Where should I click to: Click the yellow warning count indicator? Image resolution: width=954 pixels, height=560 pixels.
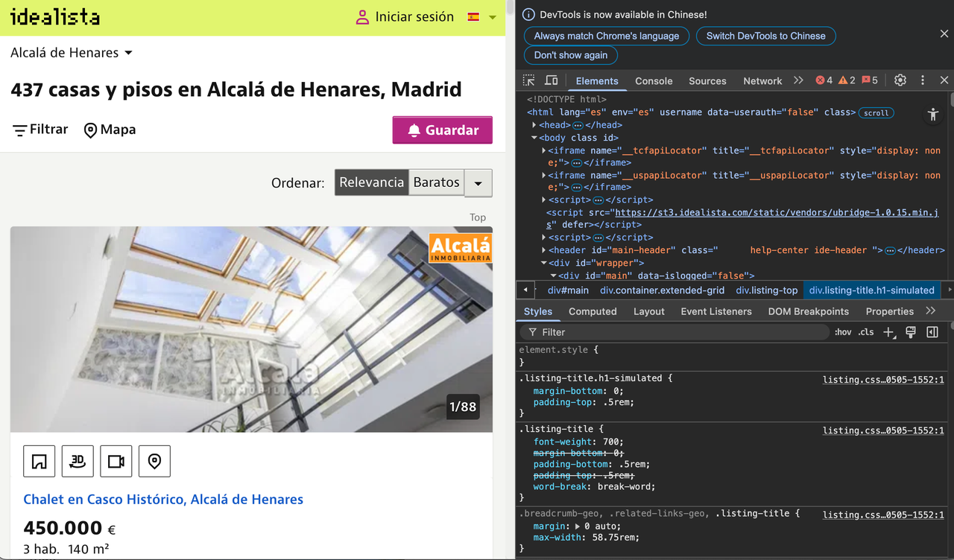click(847, 80)
